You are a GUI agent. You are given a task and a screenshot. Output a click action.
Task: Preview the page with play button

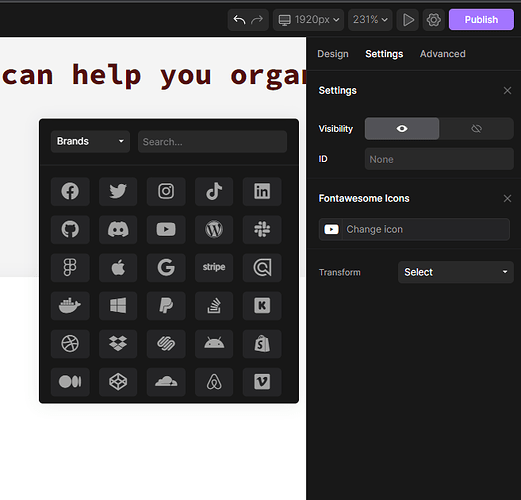click(408, 20)
